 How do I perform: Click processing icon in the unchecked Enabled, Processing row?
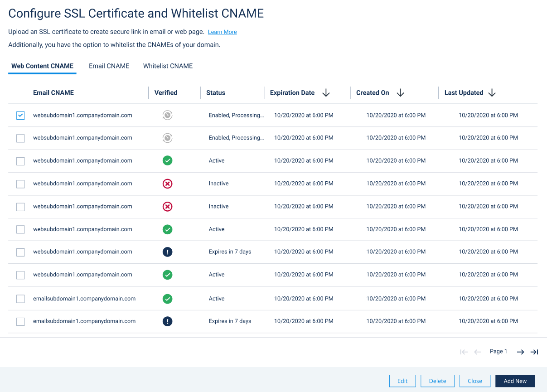click(x=167, y=138)
